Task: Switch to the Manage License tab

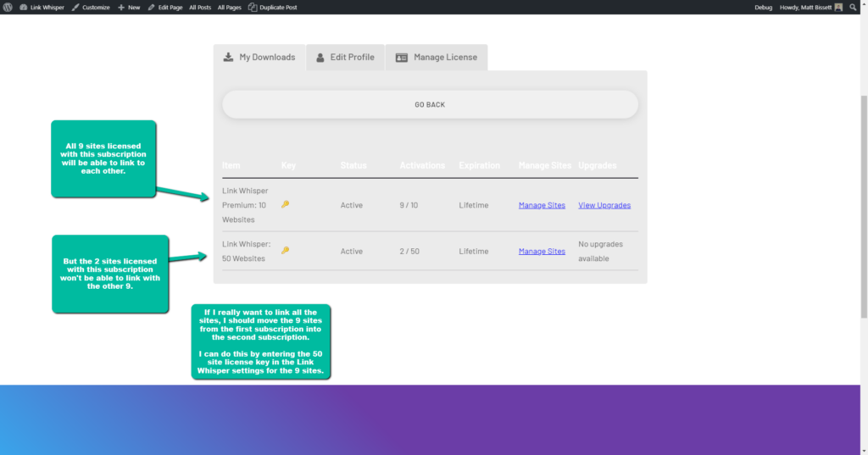Action: (437, 57)
